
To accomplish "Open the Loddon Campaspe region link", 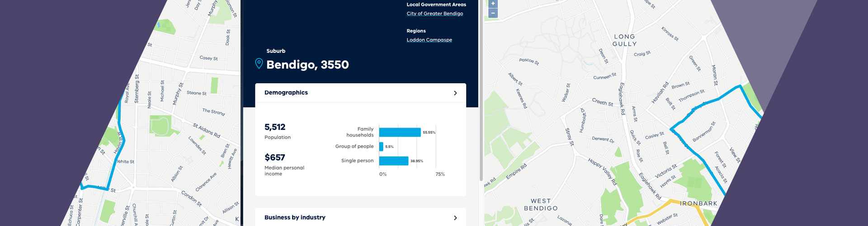I will coord(429,40).
